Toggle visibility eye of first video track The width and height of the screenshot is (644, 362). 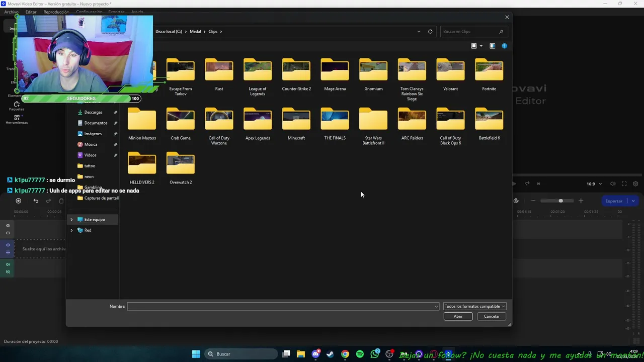pyautogui.click(x=8, y=226)
